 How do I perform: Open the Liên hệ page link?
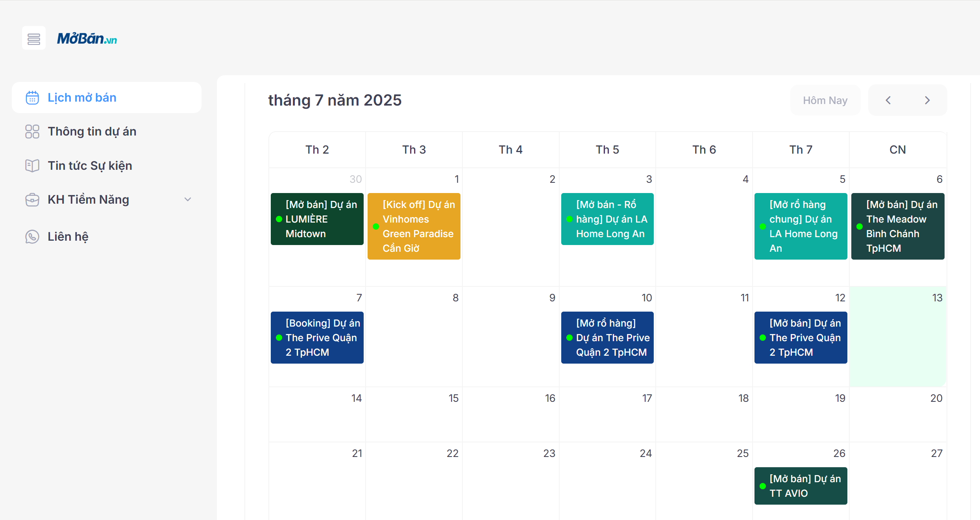pos(68,237)
